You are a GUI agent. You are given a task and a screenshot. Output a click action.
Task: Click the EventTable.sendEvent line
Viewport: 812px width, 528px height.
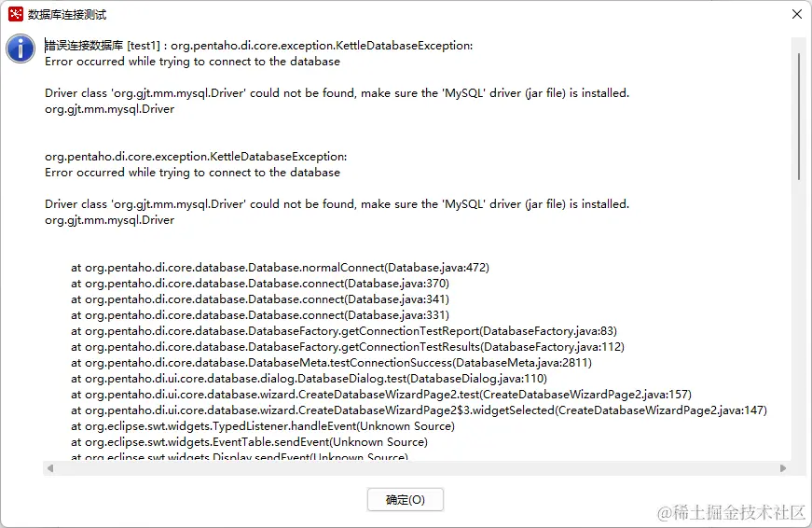click(x=249, y=442)
